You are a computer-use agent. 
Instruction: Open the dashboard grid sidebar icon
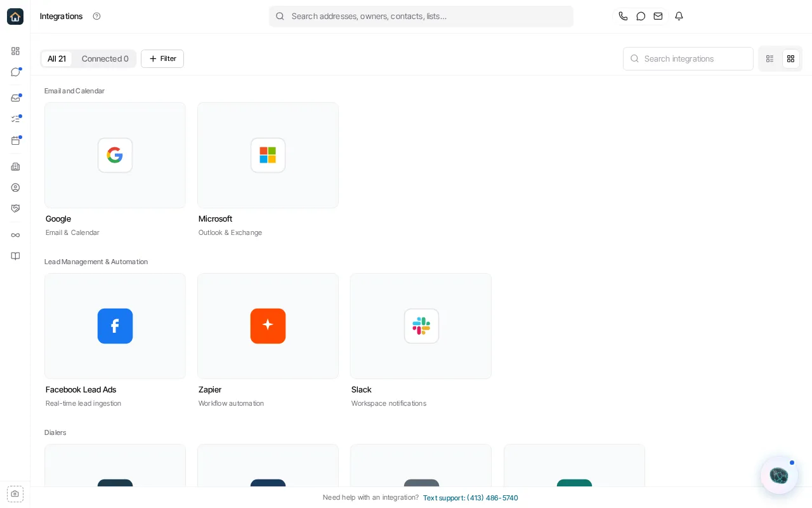15,51
